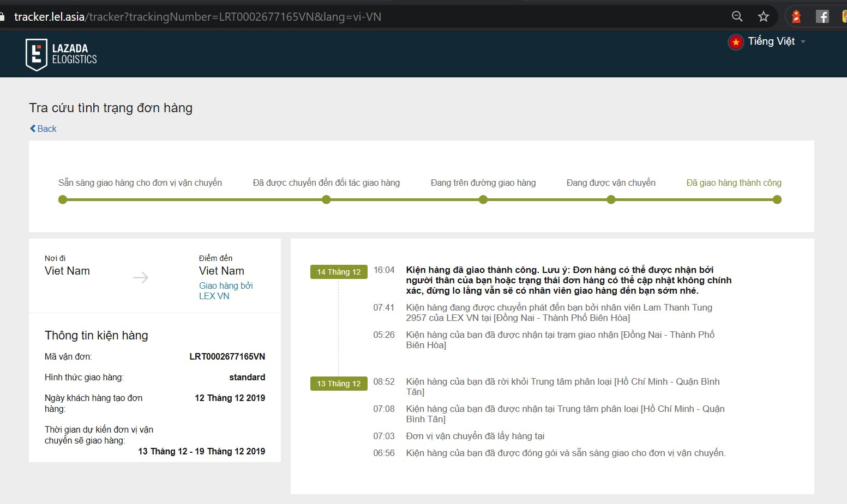Screen dimensions: 847x504
Task: Click the Lazada eLogistics logo
Action: click(x=61, y=54)
